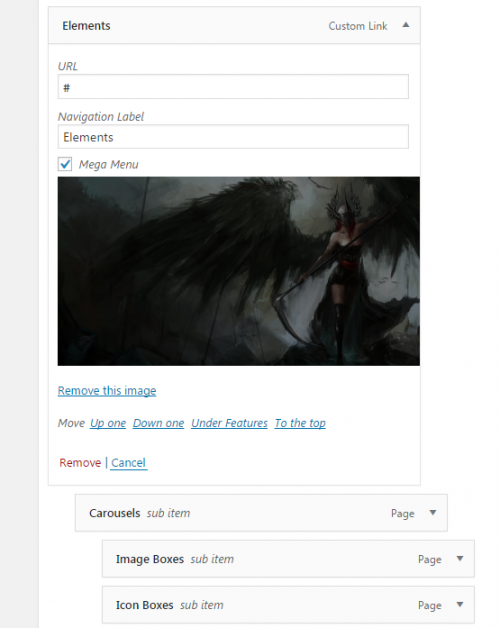Uncheck the Mega Menu checkbox

click(x=65, y=164)
